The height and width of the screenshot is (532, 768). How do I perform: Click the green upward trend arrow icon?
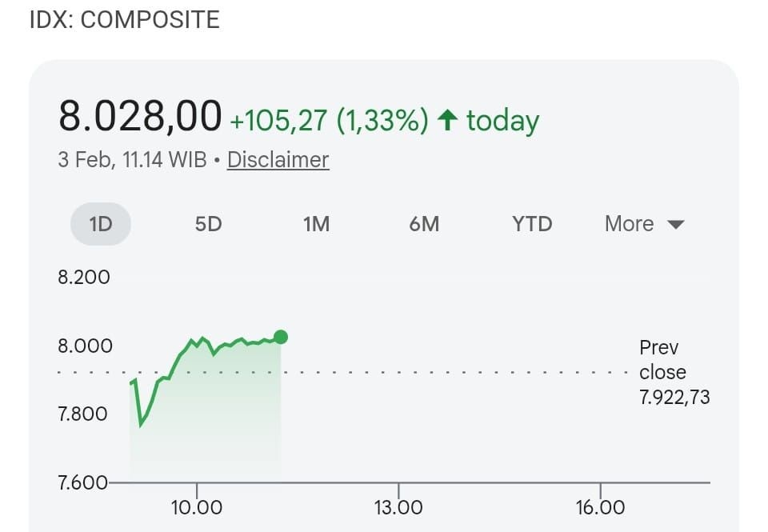(447, 118)
